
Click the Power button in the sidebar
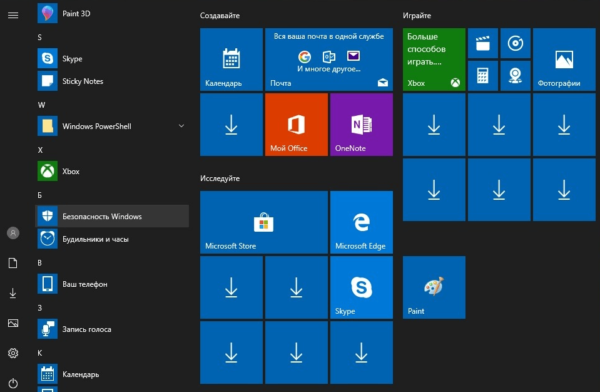13,383
